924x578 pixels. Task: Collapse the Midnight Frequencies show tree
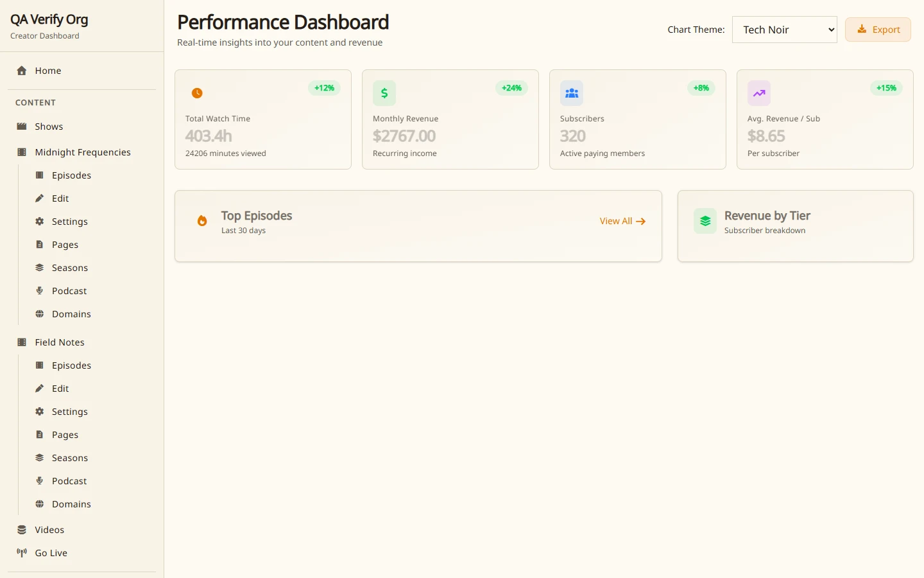[x=82, y=152]
